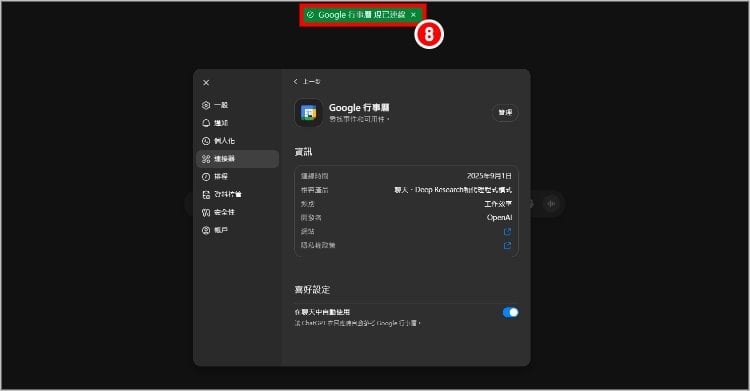The image size is (750, 391).
Task: Click the developer value OpenAI
Action: point(499,218)
